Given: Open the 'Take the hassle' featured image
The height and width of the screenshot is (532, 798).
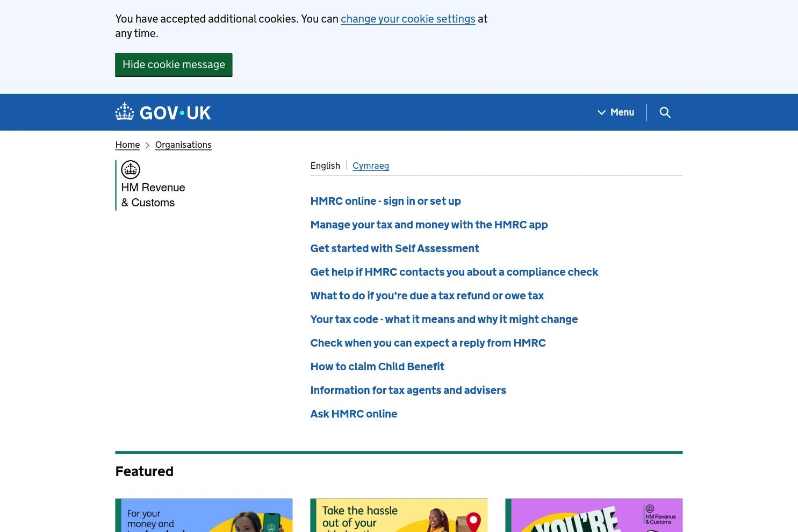Looking at the screenshot, I should click(399, 515).
